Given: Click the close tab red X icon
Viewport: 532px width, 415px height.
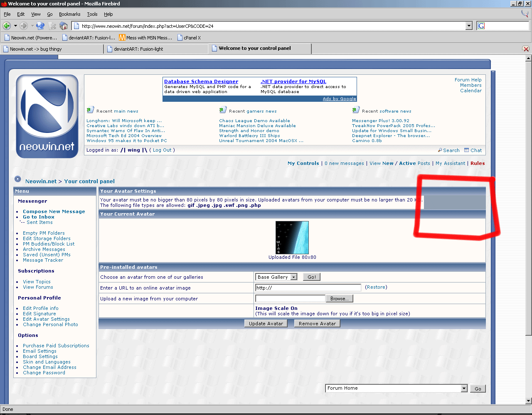Looking at the screenshot, I should point(526,49).
